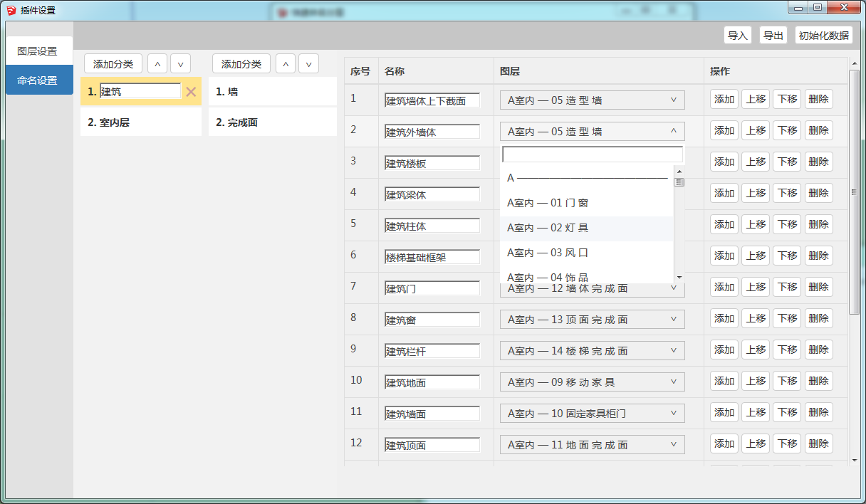Click the dropdown search input box
The width and height of the screenshot is (866, 504).
[x=592, y=154]
